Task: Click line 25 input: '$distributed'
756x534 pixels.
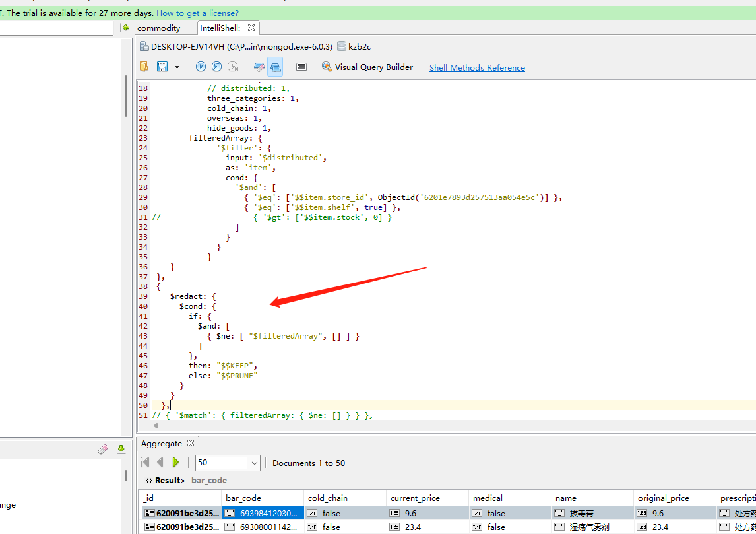Action: click(276, 158)
